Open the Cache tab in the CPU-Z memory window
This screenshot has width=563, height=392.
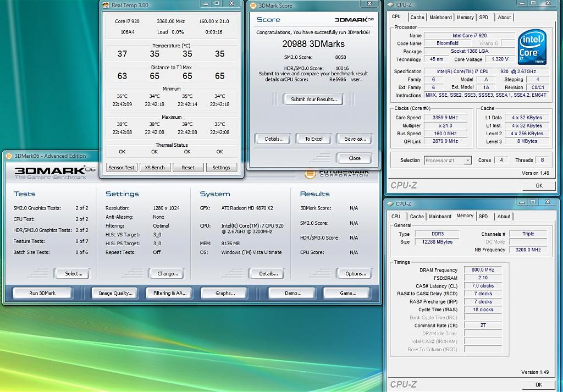(417, 217)
